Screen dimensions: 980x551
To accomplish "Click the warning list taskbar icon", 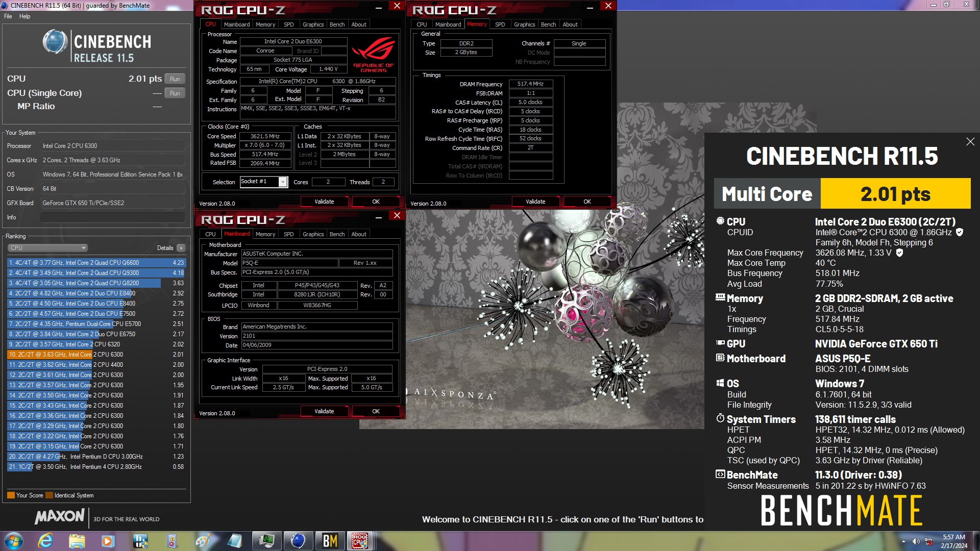I will pyautogui.click(x=171, y=541).
